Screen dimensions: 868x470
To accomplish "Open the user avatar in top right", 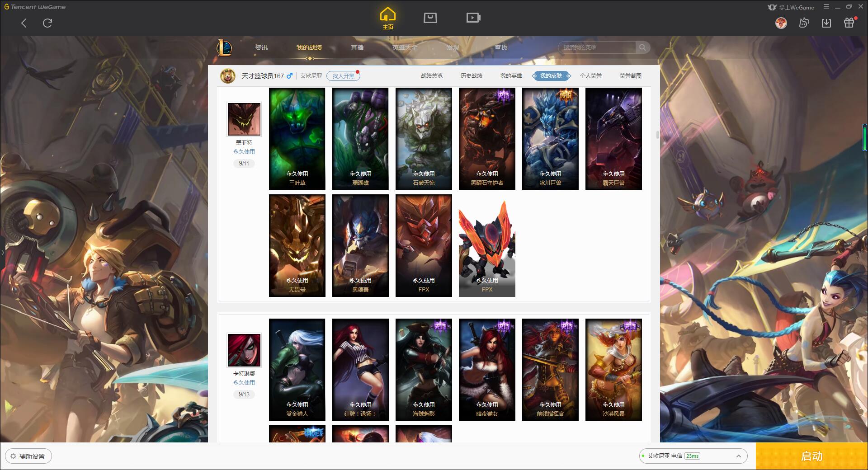I will [781, 23].
